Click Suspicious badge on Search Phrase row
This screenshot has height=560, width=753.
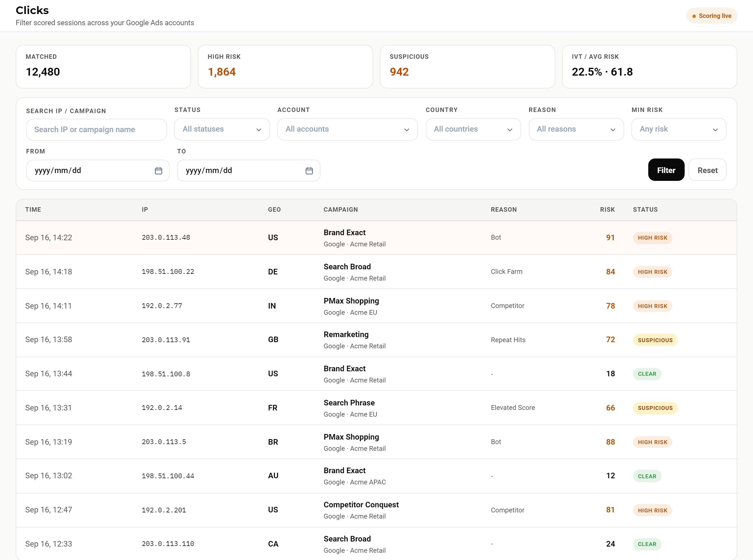click(655, 408)
